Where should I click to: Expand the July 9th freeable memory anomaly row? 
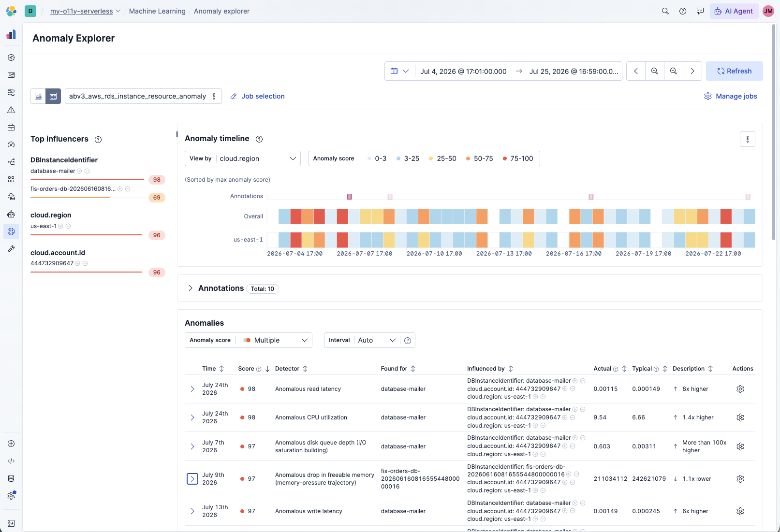192,479
